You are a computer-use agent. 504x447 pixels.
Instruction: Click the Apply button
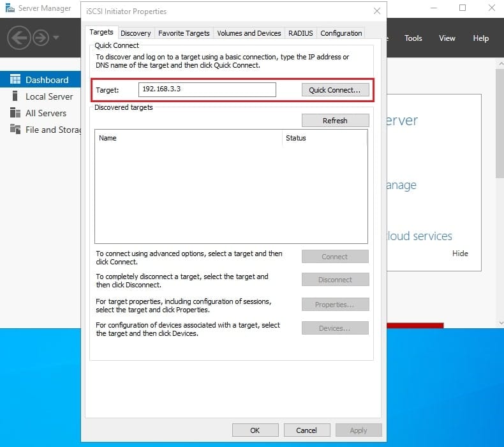coord(359,430)
